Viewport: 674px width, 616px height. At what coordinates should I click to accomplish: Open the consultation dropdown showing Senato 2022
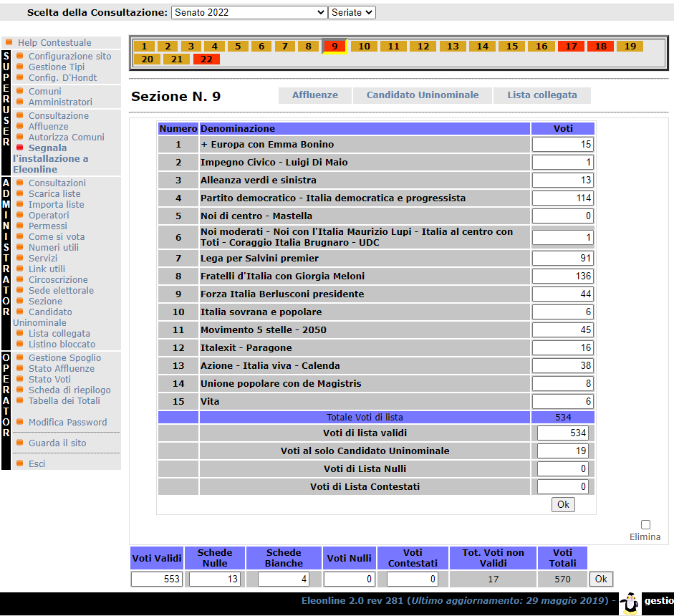(249, 12)
